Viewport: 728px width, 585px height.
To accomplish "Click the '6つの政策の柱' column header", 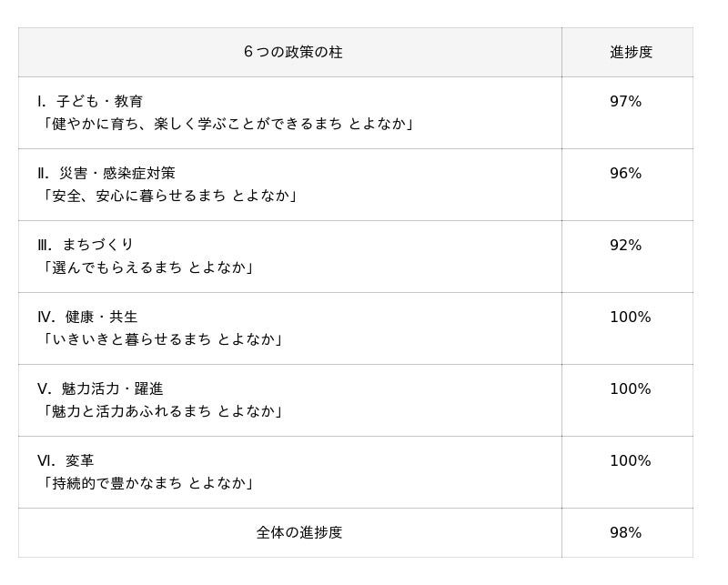I will [293, 53].
